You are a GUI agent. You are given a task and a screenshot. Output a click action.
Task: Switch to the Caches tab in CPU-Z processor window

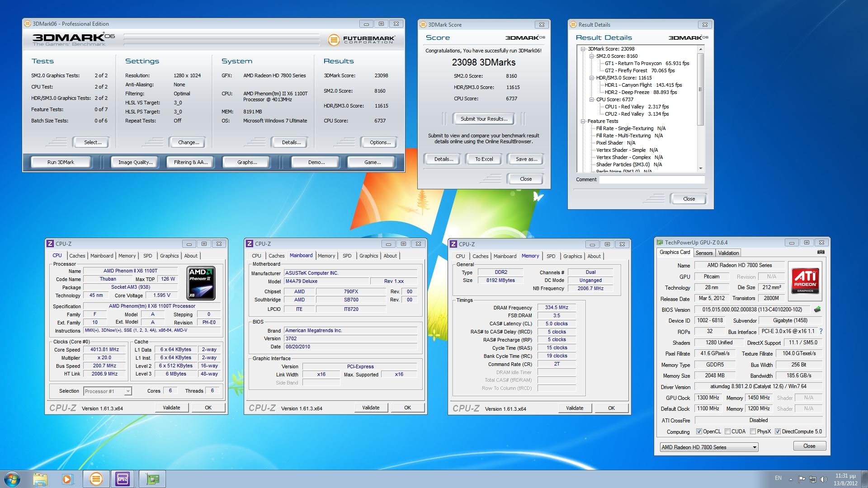pyautogui.click(x=77, y=256)
